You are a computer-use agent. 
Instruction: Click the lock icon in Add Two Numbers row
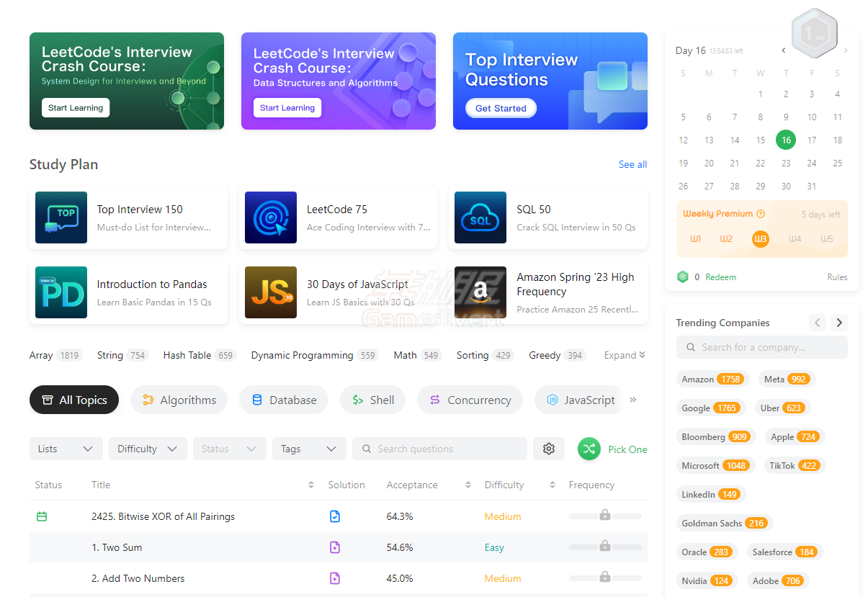pyautogui.click(x=605, y=577)
